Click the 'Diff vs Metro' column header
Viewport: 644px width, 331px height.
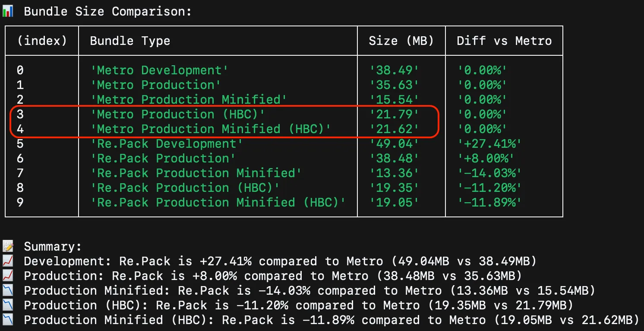pos(504,41)
